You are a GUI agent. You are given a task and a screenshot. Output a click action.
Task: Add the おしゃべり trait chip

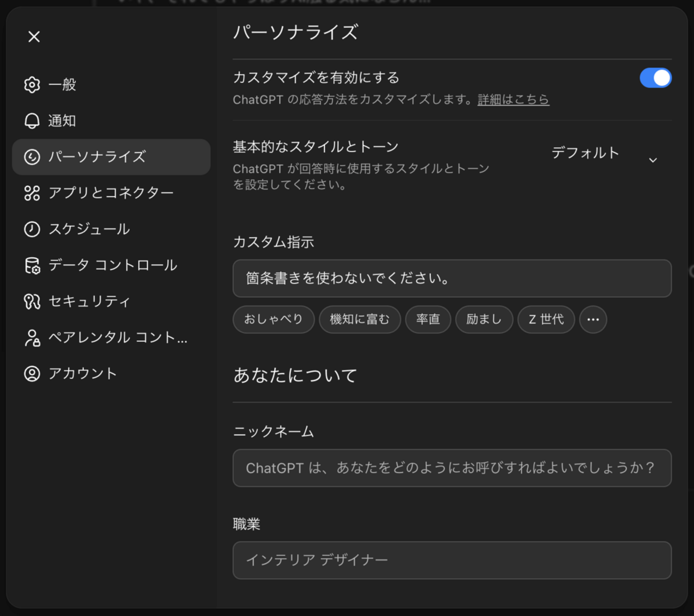[x=274, y=319]
